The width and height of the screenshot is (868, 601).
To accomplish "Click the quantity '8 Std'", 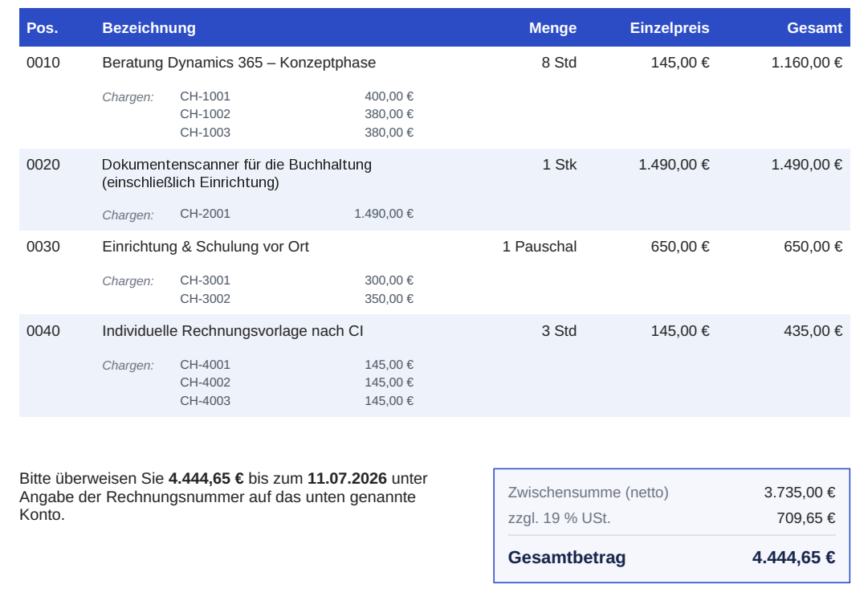I will click(x=559, y=63).
